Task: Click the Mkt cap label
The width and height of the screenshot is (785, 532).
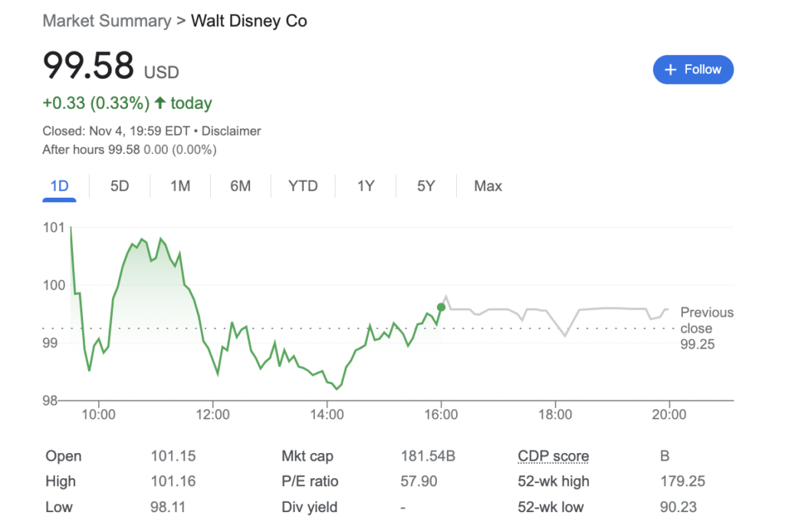Action: [307, 456]
